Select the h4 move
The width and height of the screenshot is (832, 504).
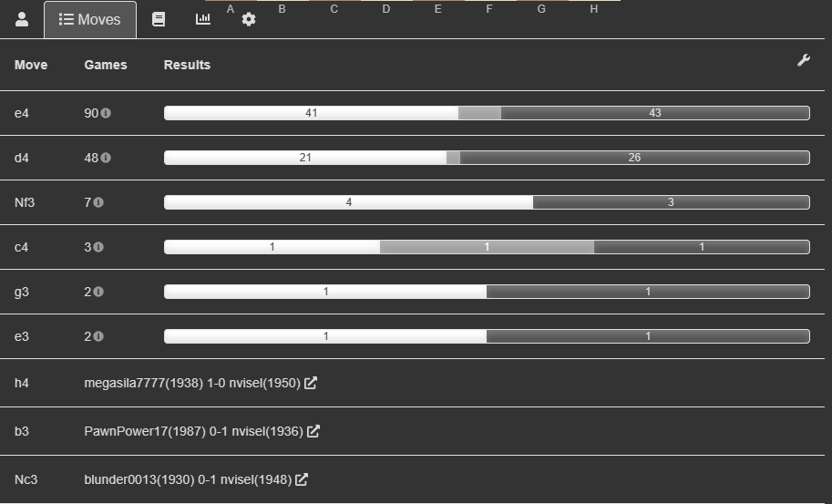22,383
